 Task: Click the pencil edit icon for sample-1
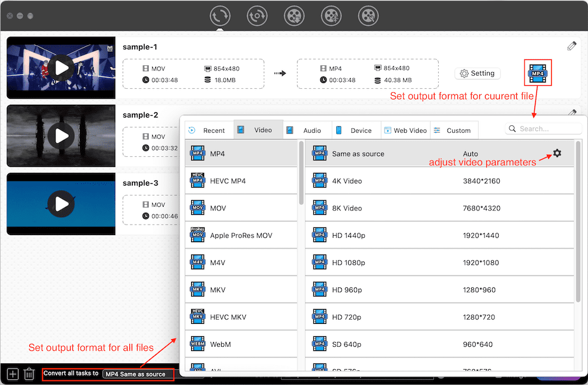pos(572,46)
